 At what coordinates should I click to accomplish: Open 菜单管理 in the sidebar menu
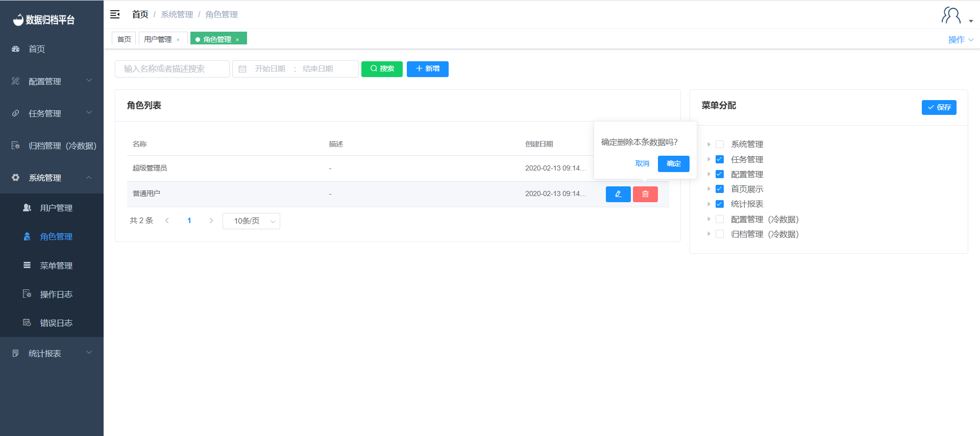pyautogui.click(x=56, y=265)
